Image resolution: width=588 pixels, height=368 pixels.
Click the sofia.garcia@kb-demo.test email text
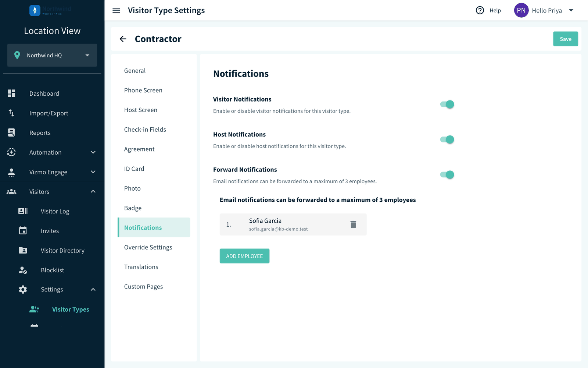coord(278,229)
